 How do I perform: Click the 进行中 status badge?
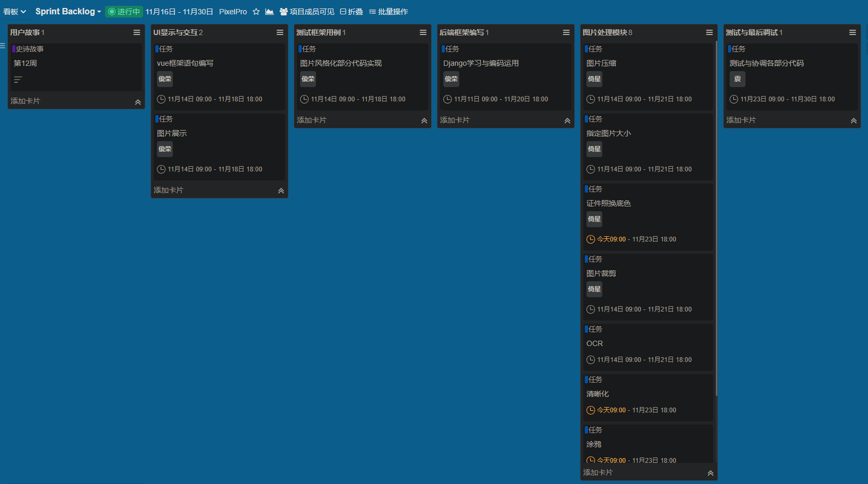click(x=124, y=12)
